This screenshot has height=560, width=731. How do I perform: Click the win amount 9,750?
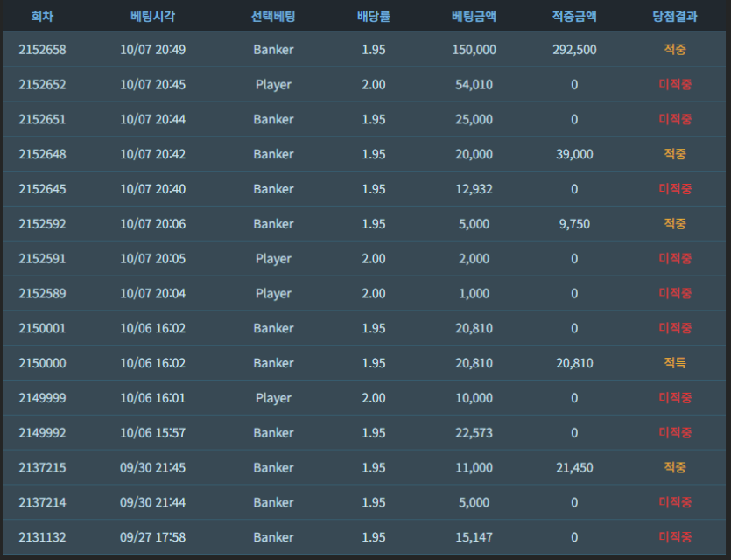click(x=574, y=224)
